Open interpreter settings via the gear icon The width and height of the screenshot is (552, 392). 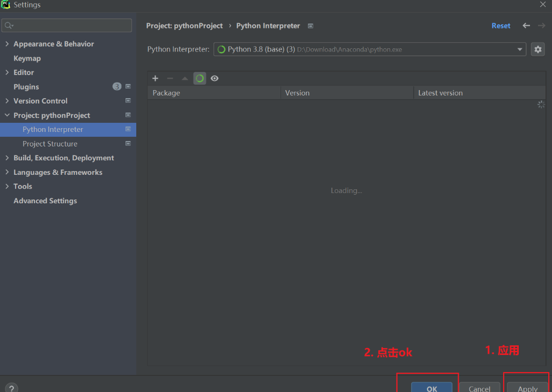click(538, 49)
